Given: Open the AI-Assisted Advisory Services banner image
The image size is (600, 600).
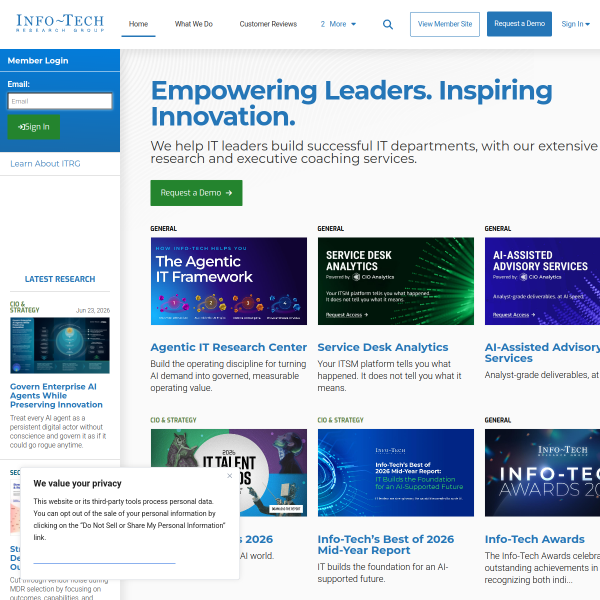Looking at the screenshot, I should pyautogui.click(x=542, y=281).
